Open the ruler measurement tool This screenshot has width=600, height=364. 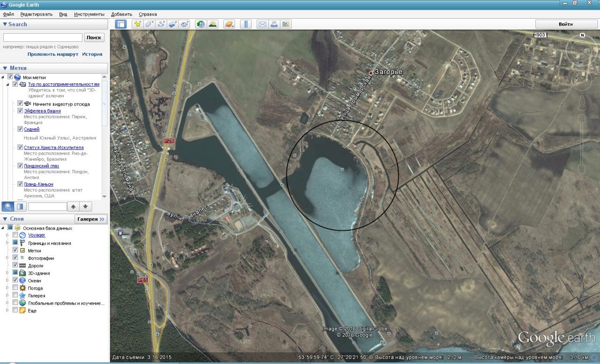(246, 24)
